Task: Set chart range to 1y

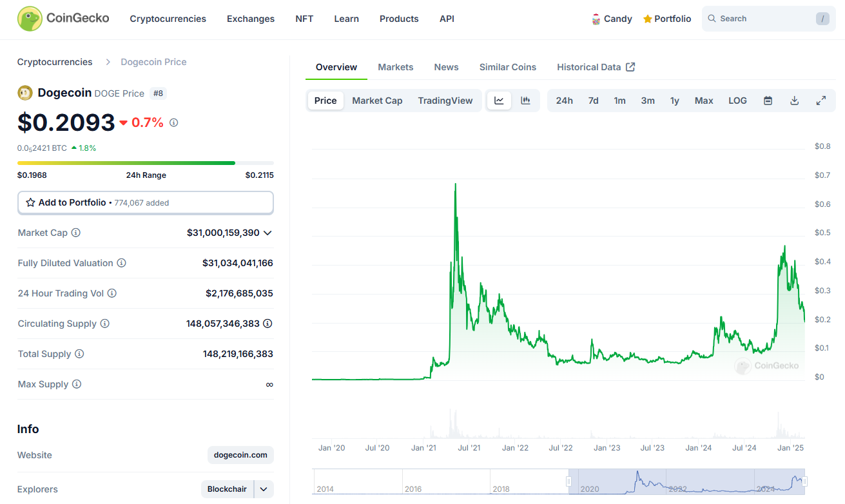Action: click(x=674, y=101)
